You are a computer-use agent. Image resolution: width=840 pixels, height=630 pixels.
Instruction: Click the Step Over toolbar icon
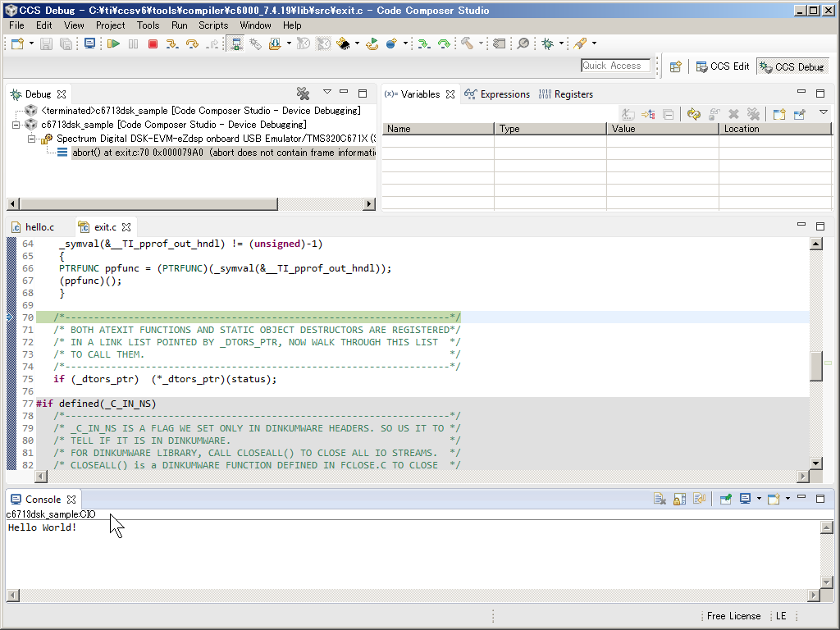coord(192,44)
